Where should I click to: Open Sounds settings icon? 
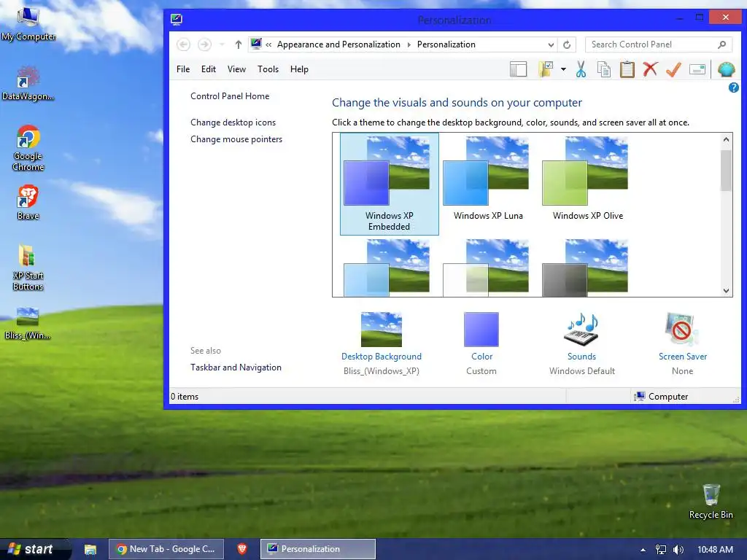point(581,330)
